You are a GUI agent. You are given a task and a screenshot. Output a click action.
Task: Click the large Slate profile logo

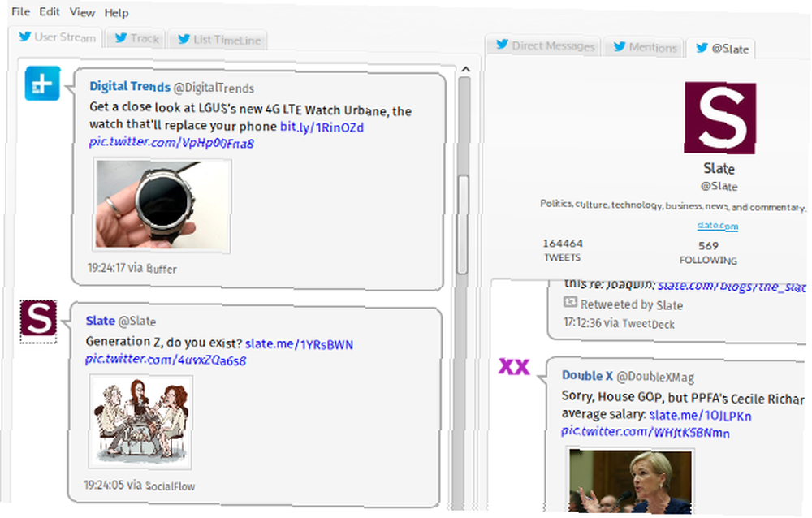719,118
